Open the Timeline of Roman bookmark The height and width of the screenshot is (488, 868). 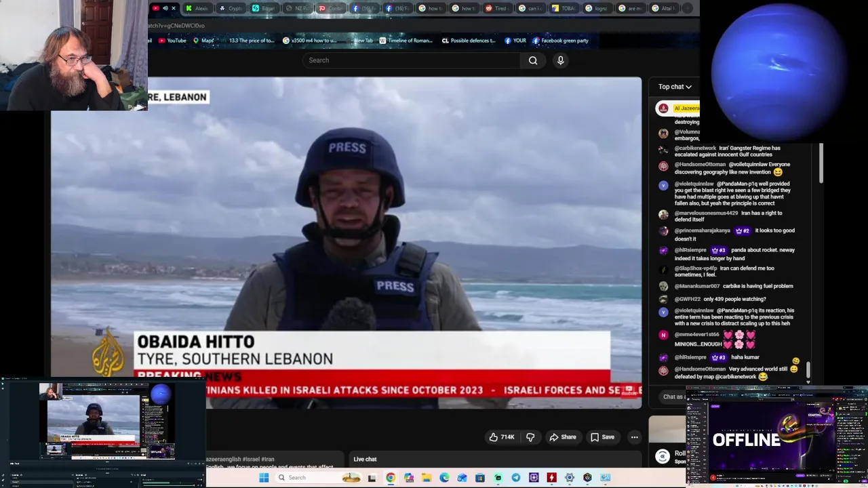click(x=406, y=41)
